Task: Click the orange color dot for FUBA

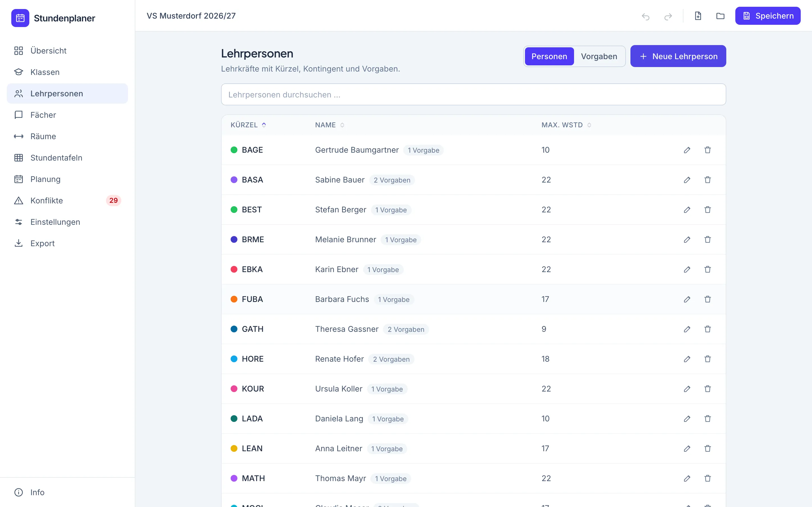Action: (234, 299)
